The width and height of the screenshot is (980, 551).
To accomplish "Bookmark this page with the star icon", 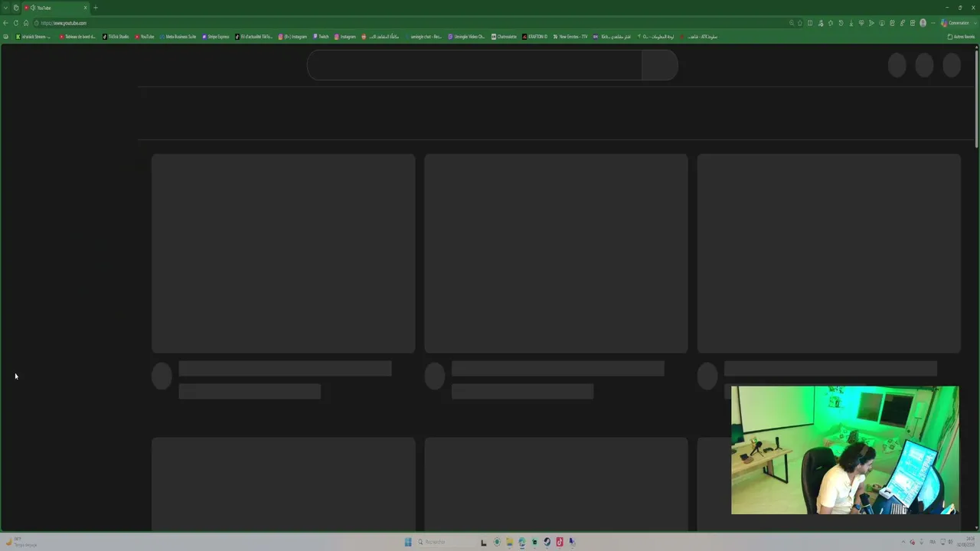I will point(800,23).
